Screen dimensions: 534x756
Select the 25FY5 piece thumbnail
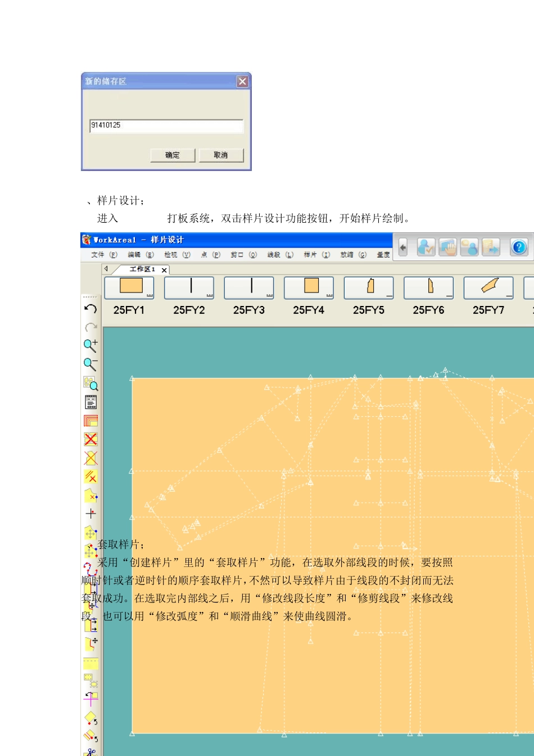(x=369, y=288)
